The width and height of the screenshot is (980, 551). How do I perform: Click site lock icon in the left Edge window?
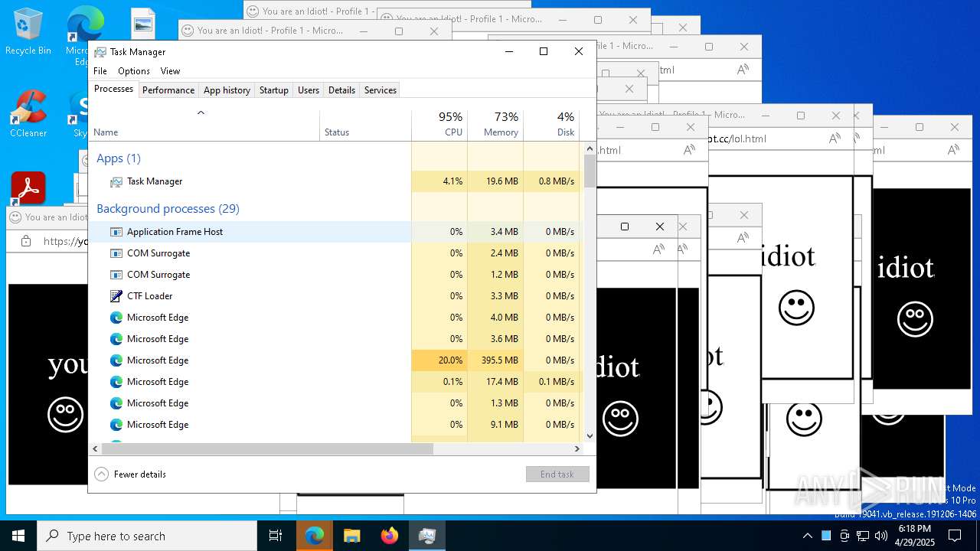26,241
